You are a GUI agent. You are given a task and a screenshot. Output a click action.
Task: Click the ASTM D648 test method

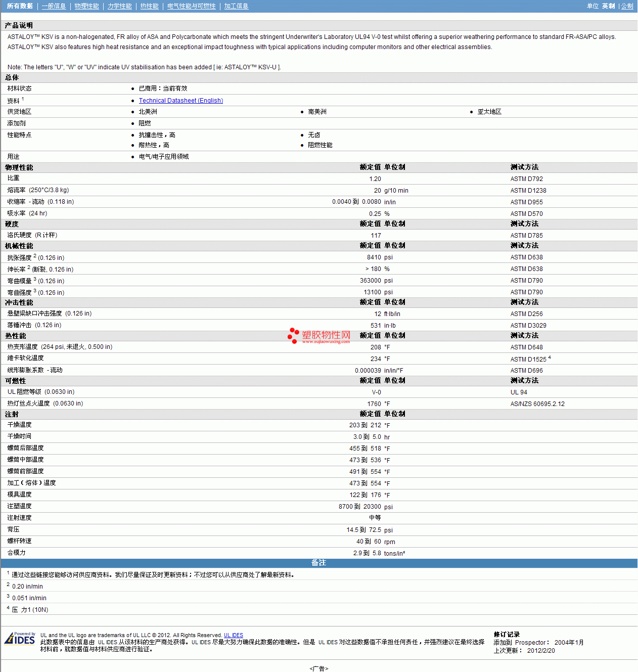527,347
